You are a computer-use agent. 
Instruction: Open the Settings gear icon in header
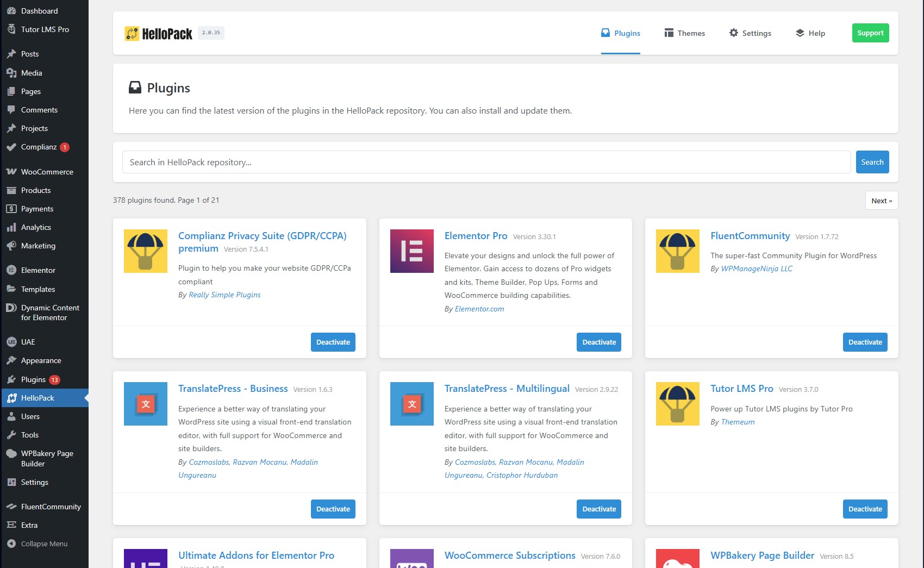733,33
